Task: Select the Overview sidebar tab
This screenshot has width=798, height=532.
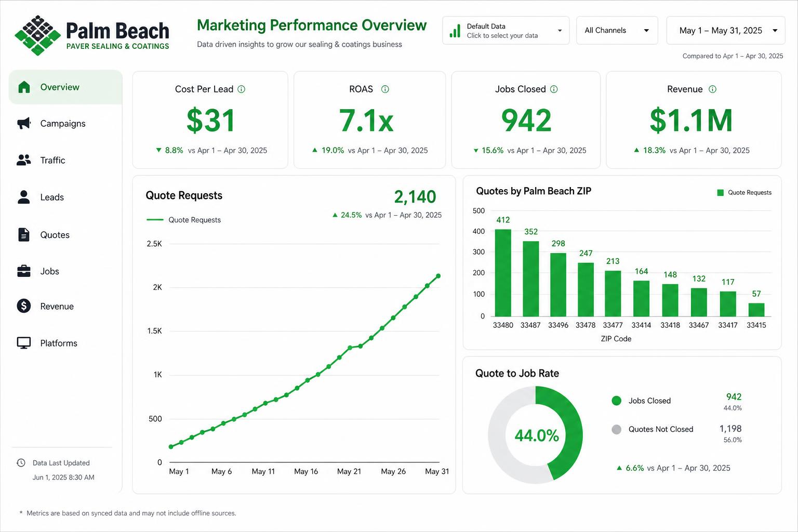Action: [65, 87]
